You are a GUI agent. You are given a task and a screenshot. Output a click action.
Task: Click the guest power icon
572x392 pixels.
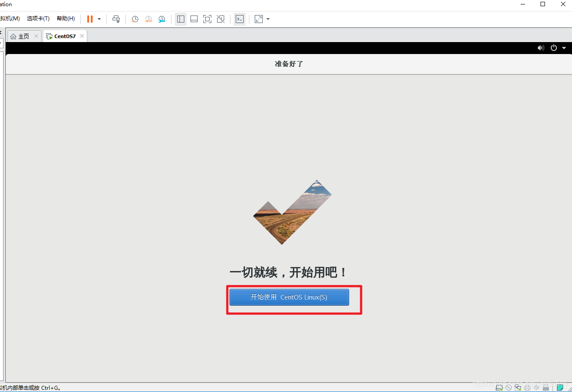coord(554,48)
